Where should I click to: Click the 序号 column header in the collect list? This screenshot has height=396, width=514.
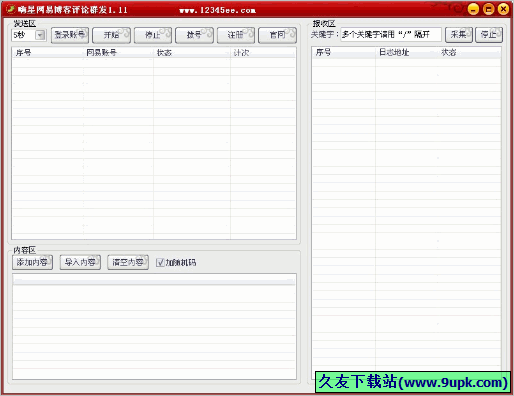(344, 52)
